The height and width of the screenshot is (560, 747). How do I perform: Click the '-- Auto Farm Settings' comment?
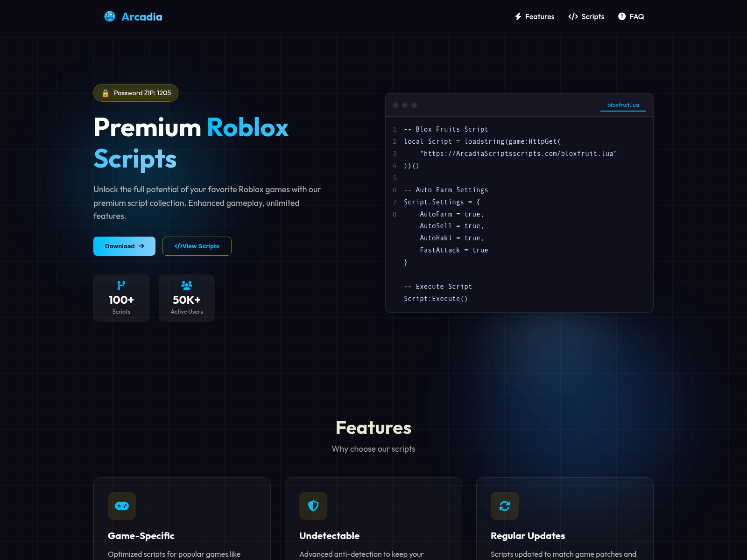coord(446,190)
